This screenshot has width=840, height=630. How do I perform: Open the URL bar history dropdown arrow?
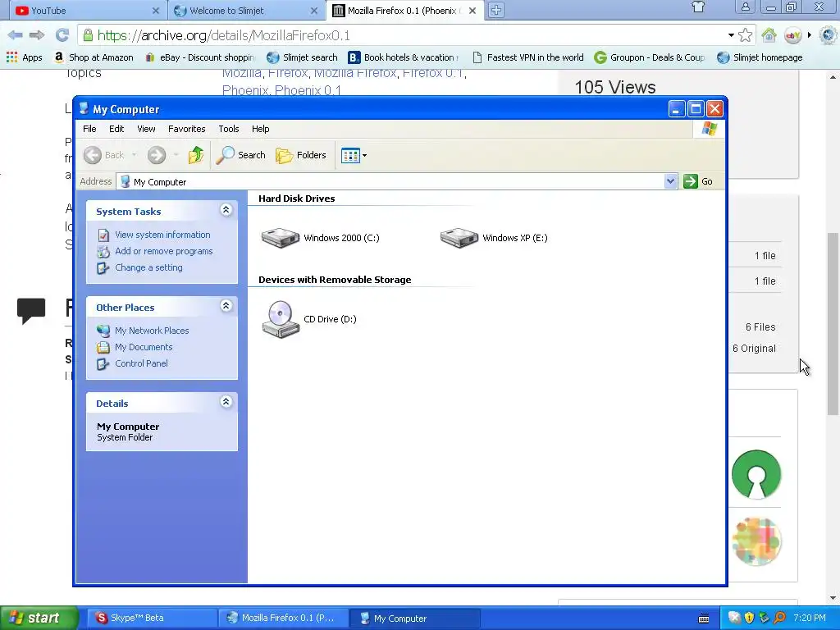731,35
